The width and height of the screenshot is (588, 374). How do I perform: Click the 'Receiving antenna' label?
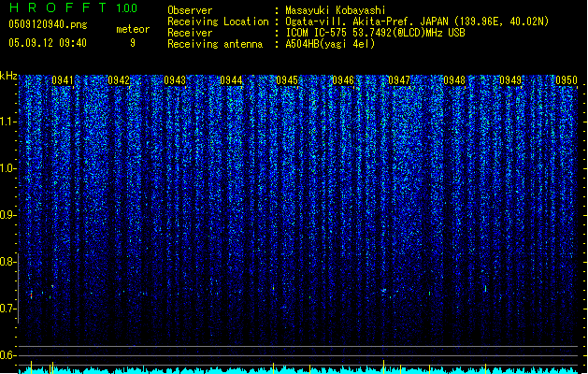(x=215, y=44)
